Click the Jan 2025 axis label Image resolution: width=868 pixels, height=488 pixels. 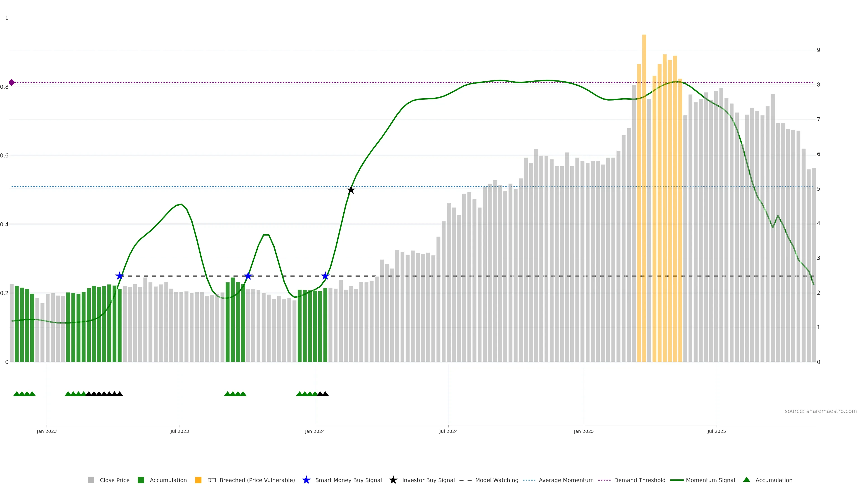pyautogui.click(x=584, y=431)
